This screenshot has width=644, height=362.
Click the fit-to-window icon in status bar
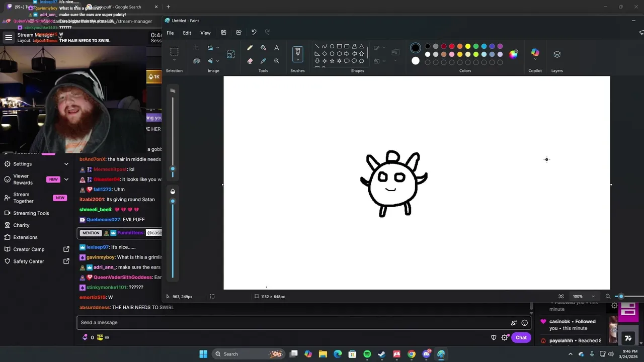point(561,297)
